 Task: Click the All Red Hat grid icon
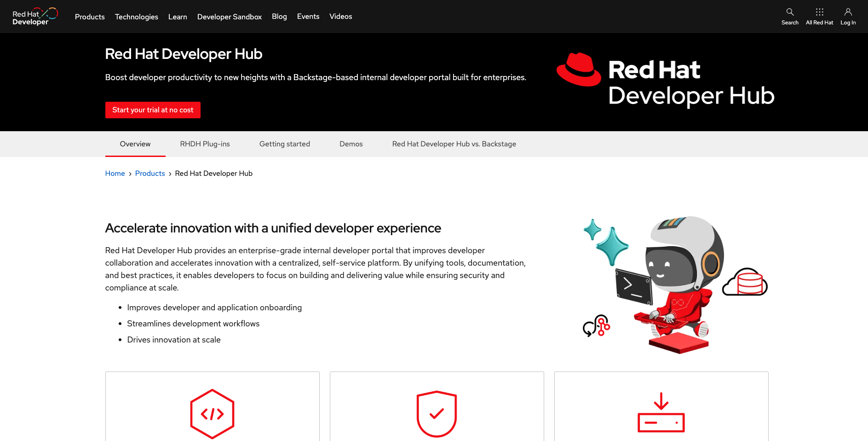tap(819, 15)
